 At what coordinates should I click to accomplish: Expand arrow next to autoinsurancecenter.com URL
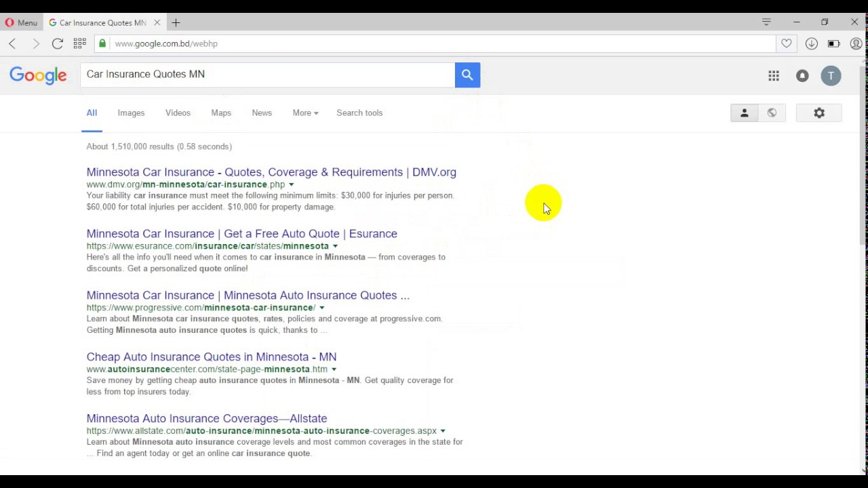coord(334,369)
